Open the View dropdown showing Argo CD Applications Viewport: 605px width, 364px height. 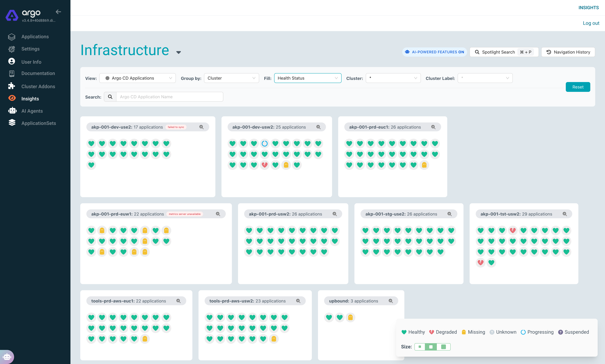click(x=137, y=78)
